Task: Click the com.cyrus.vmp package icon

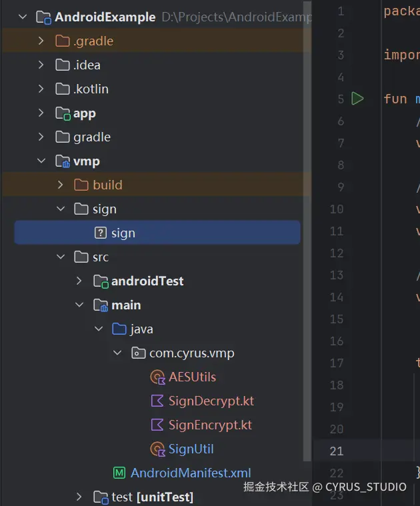Action: pyautogui.click(x=138, y=353)
